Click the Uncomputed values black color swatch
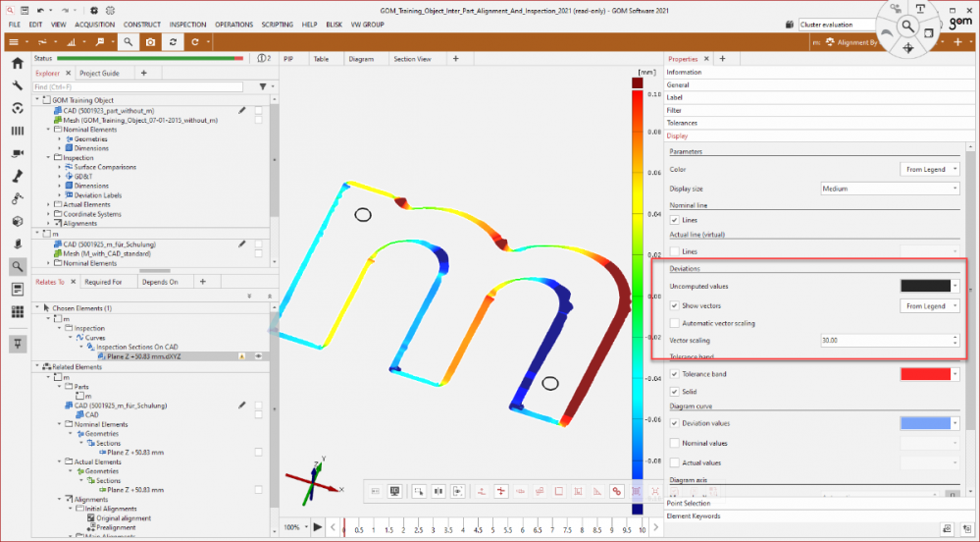The height and width of the screenshot is (542, 980). point(925,286)
